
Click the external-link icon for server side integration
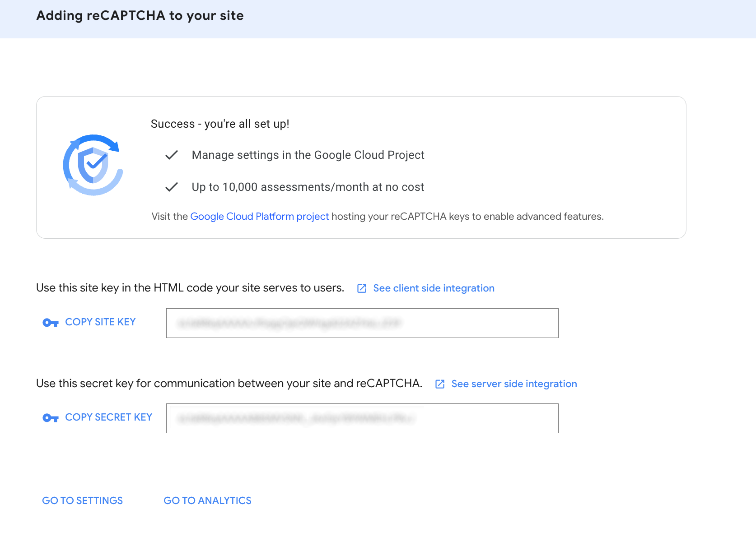tap(440, 384)
